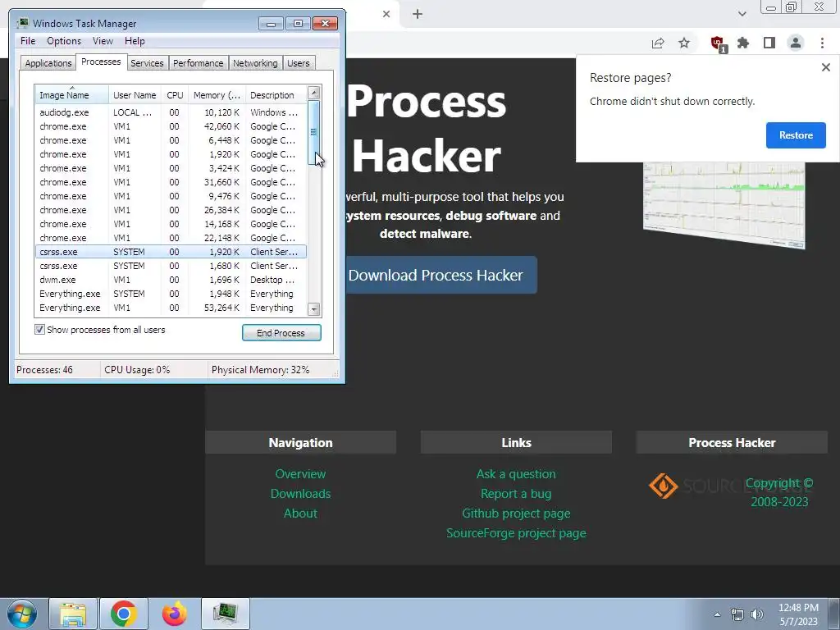Click scroll up arrow in process list

click(314, 93)
